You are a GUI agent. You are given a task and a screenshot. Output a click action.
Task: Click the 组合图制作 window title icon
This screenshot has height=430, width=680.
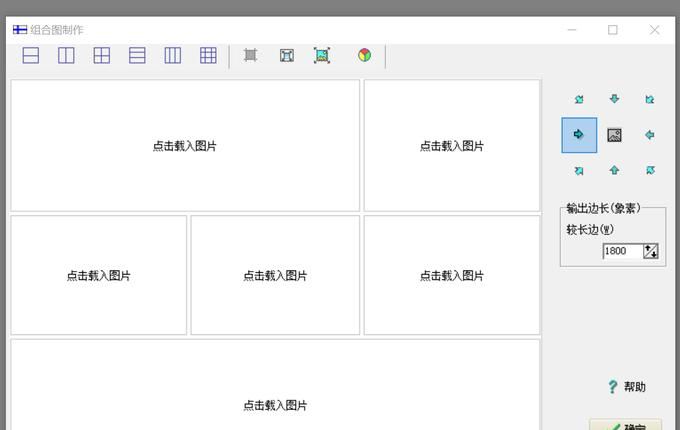(20, 29)
